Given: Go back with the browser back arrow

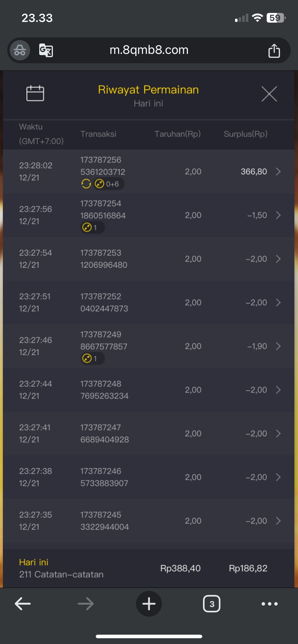Looking at the screenshot, I should point(23,604).
